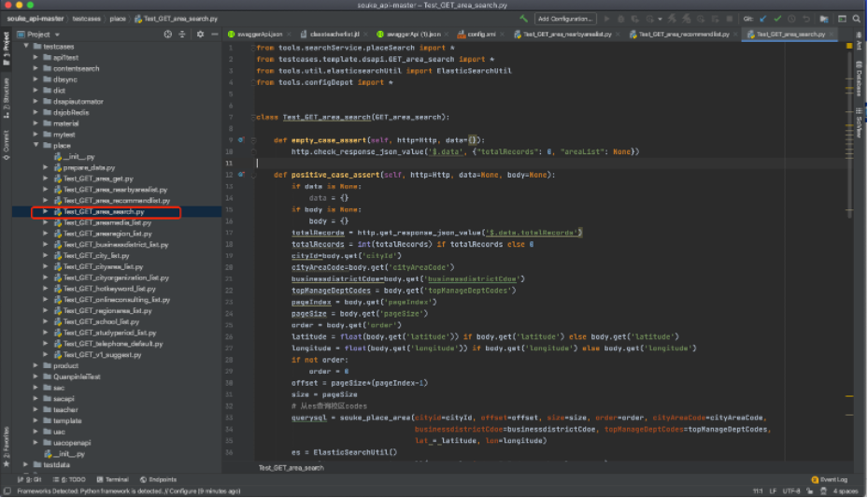Click the LF line separator in status bar
Viewport: 868px width, 498px height.
pyautogui.click(x=773, y=491)
